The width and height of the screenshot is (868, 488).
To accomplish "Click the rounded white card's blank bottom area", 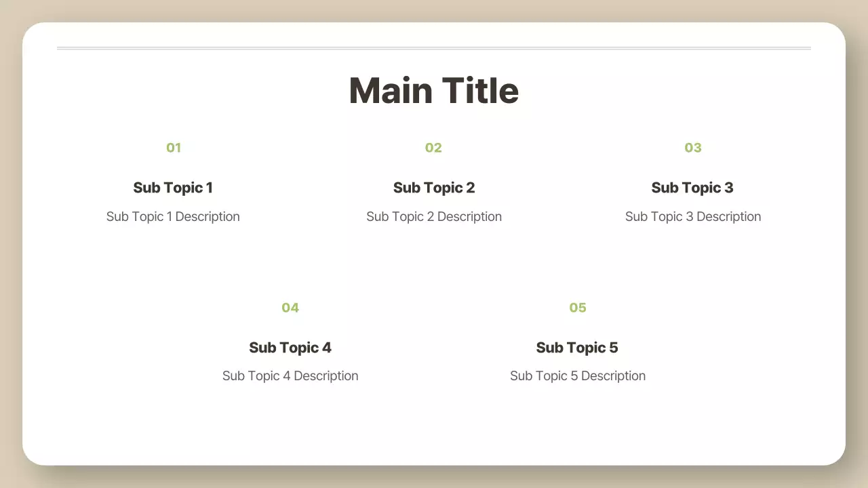I will tap(434, 434).
